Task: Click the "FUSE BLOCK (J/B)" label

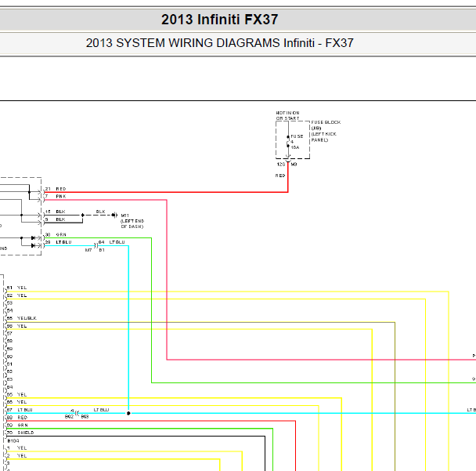Action: pyautogui.click(x=326, y=125)
